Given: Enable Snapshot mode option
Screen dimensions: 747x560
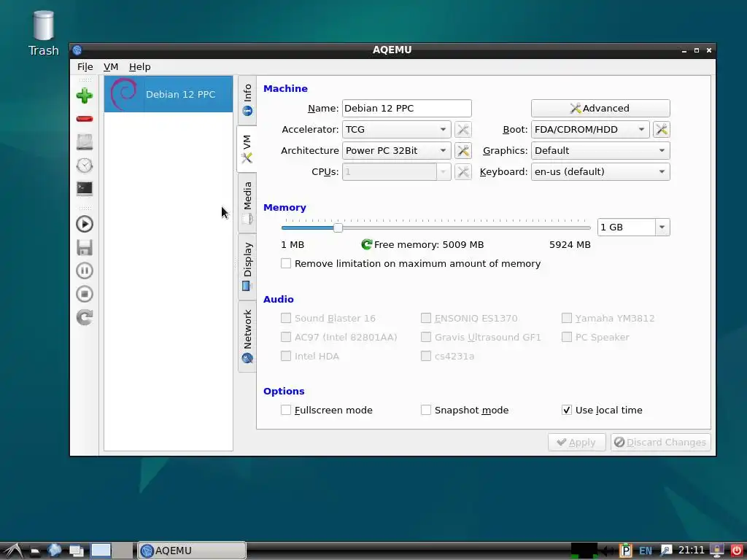Looking at the screenshot, I should tap(426, 410).
